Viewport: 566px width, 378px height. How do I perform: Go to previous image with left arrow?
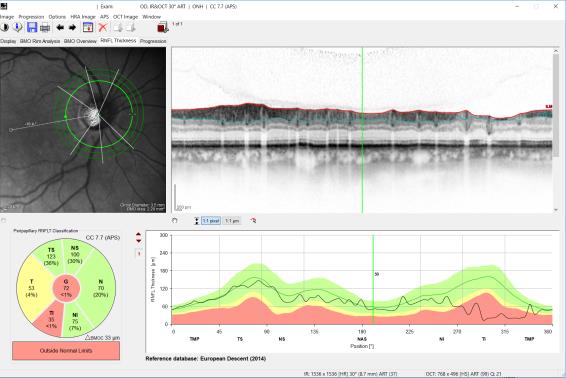(x=60, y=27)
